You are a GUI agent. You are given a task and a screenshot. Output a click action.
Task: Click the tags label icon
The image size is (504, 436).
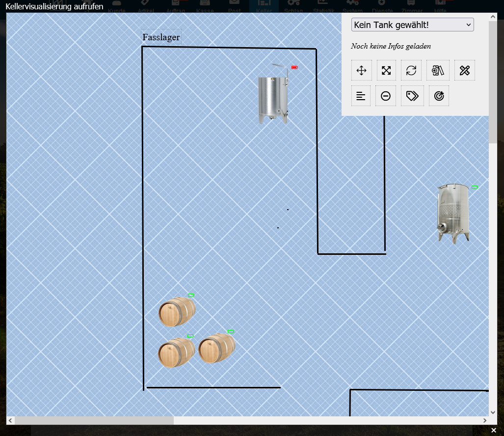click(412, 96)
